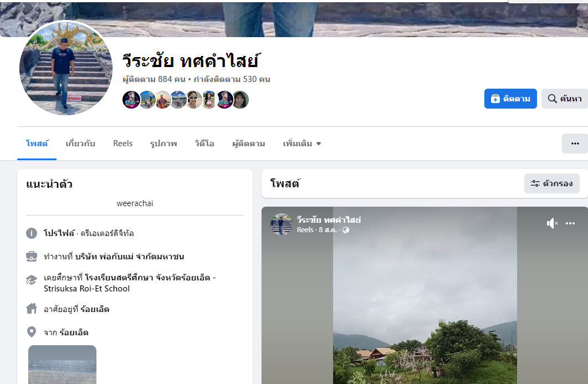Open the บริษัท พ่อกับแม่ จำกัดมหาชน workplace link
The width and height of the screenshot is (588, 384).
(129, 257)
